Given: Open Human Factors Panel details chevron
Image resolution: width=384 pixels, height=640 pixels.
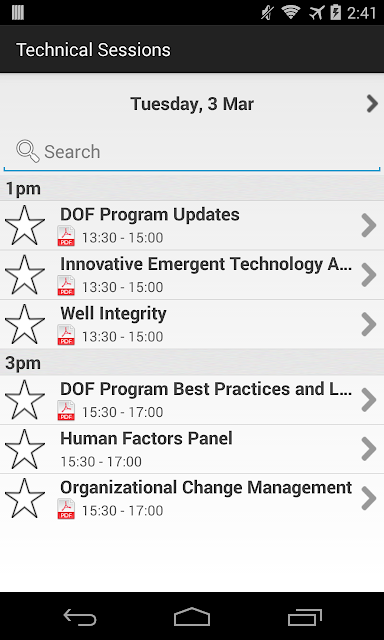Looking at the screenshot, I should 369,449.
